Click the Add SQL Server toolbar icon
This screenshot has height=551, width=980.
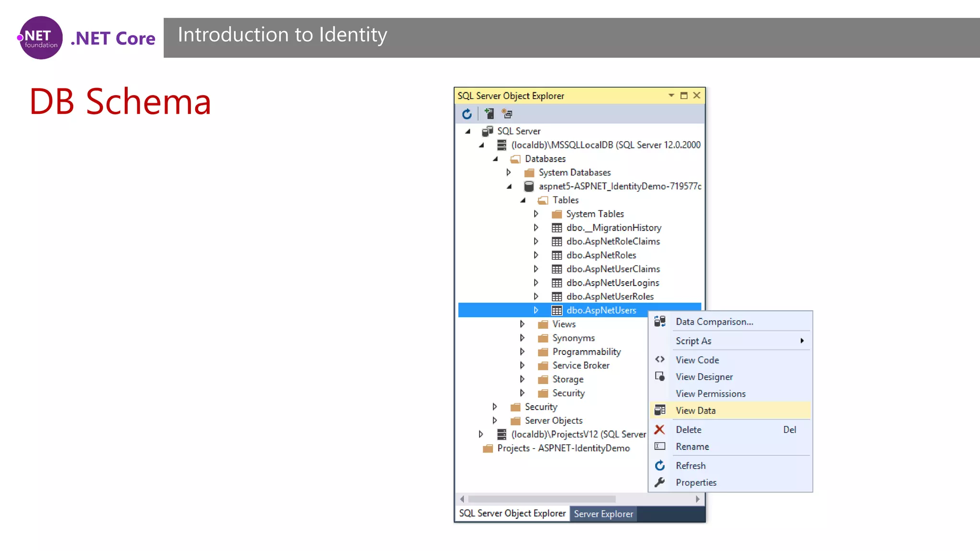(x=489, y=114)
